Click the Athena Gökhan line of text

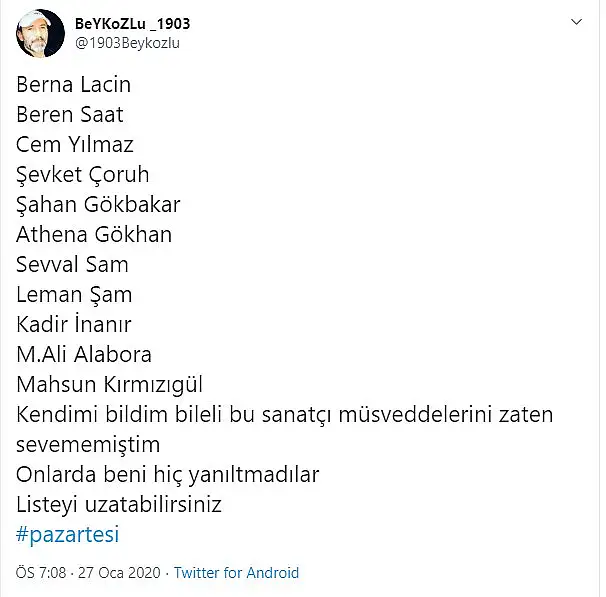(94, 234)
